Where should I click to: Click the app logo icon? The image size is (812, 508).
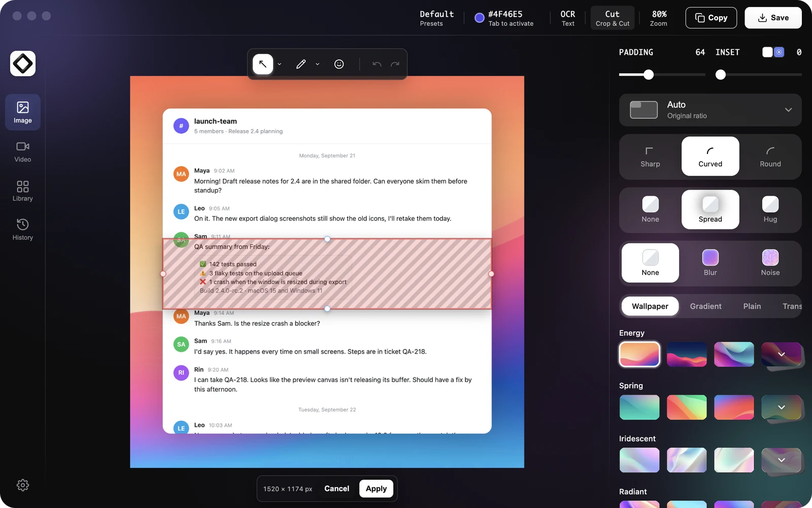point(23,63)
